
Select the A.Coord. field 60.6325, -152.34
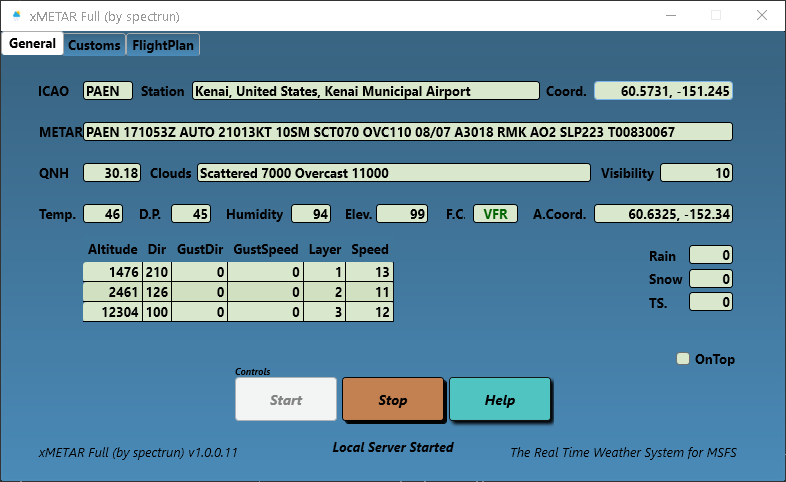tap(663, 214)
